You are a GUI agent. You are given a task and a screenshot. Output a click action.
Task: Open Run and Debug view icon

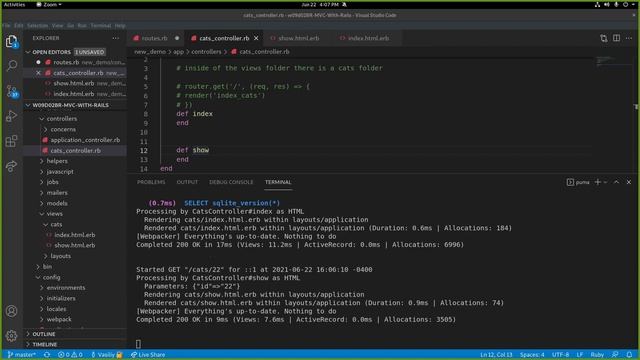coord(11,116)
